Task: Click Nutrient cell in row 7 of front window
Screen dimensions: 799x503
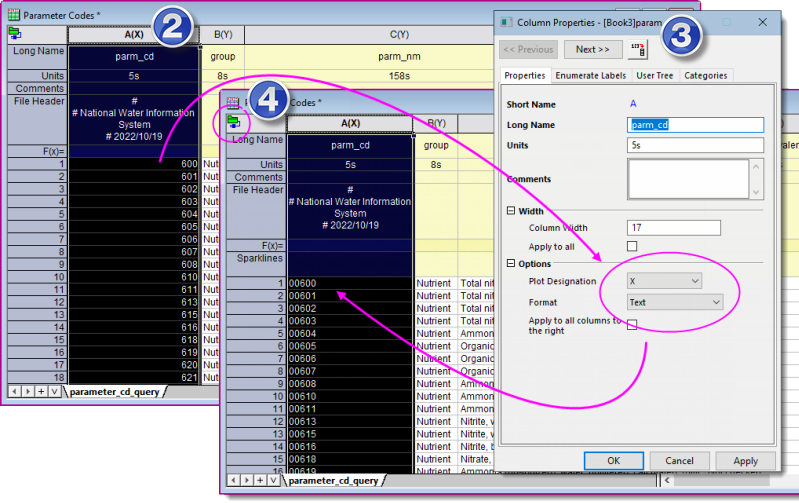Action: coord(436,359)
